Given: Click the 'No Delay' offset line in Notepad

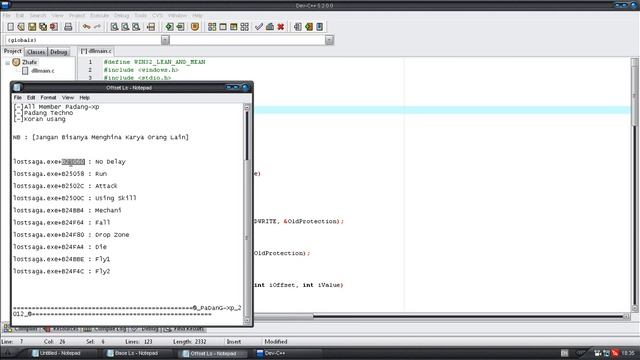Looking at the screenshot, I should [x=69, y=162].
